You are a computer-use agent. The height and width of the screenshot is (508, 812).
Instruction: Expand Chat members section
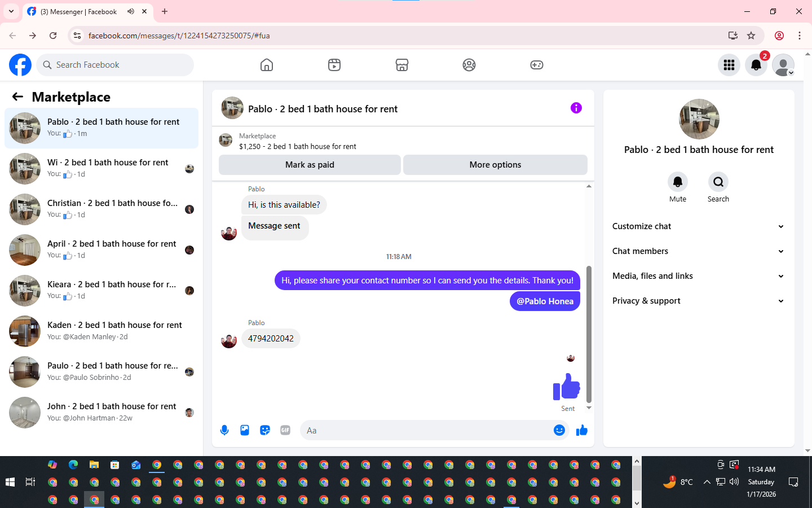(x=699, y=251)
